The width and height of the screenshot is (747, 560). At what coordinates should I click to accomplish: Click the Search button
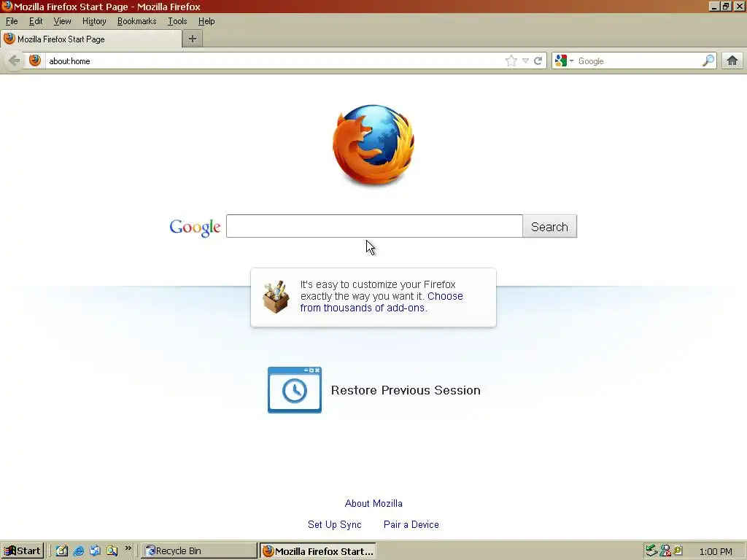(550, 226)
